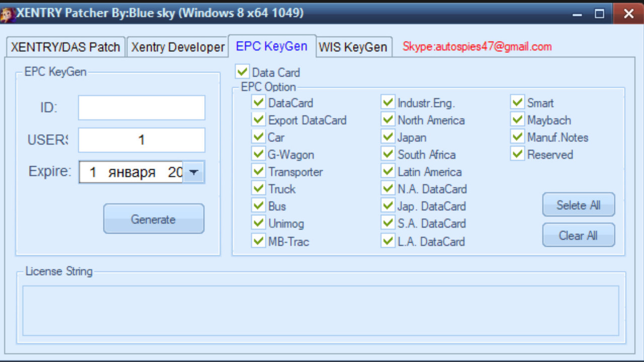Uncheck the Car option
Viewport: 644px width, 362px height.
(258, 137)
